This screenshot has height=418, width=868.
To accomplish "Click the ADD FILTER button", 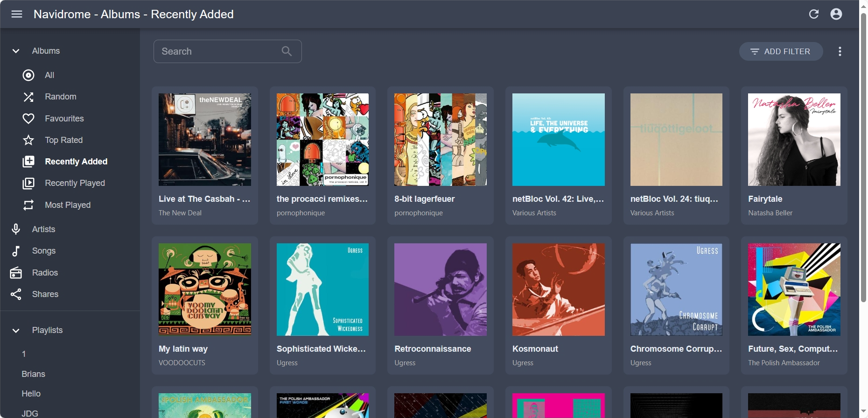I will [781, 51].
